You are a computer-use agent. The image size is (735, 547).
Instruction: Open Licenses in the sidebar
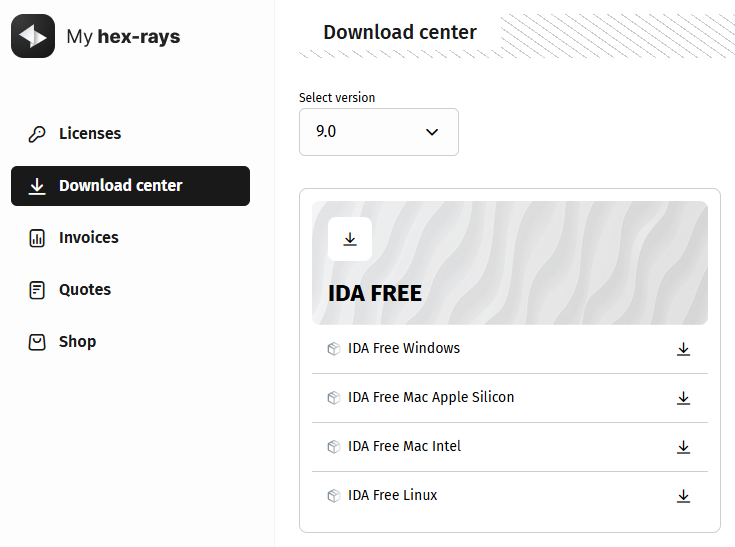coord(130,134)
